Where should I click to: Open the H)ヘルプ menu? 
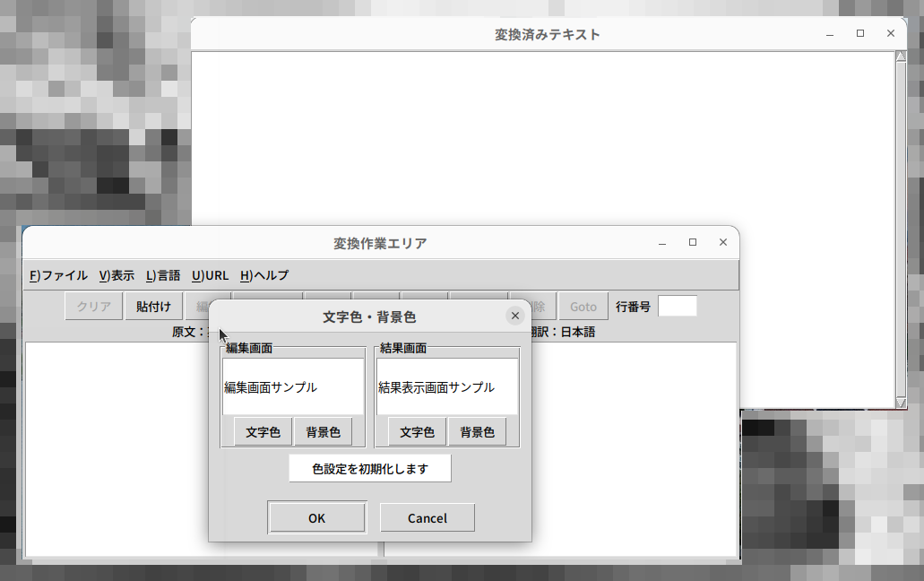point(264,275)
